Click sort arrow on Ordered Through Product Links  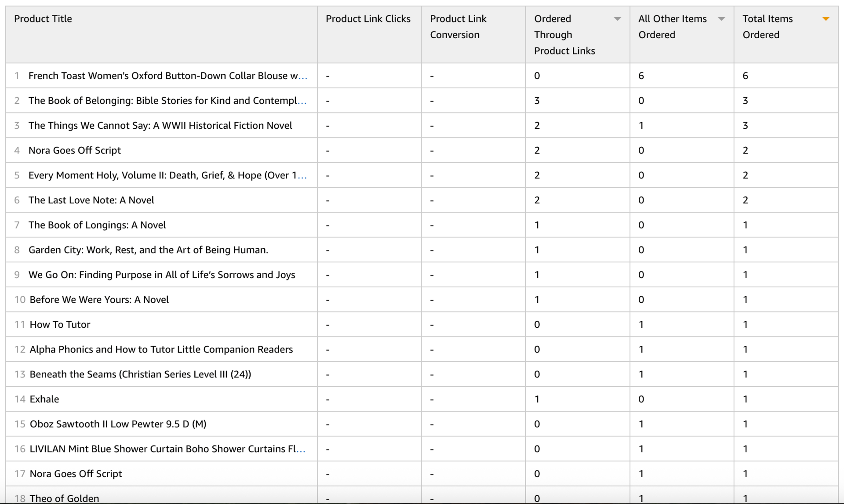[x=617, y=19]
